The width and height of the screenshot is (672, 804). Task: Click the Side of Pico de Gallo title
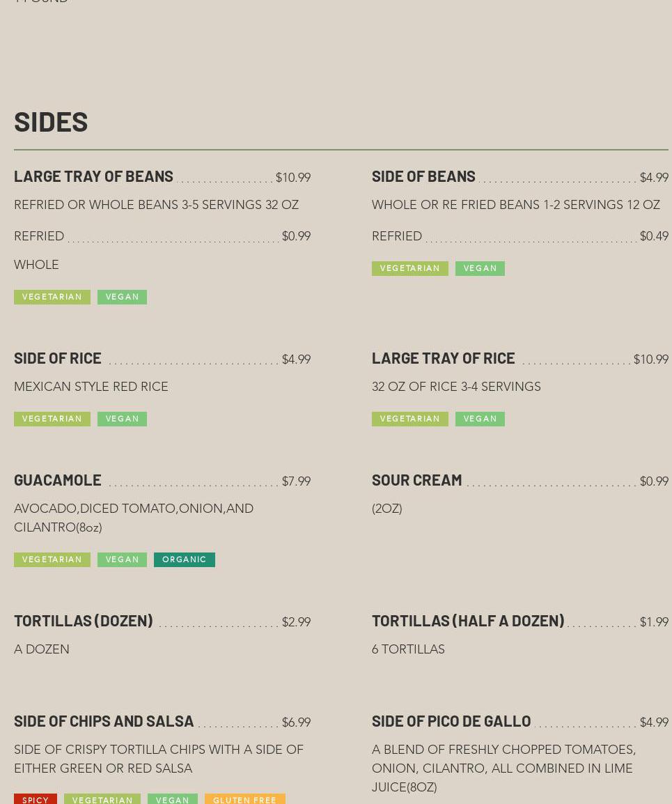(451, 721)
